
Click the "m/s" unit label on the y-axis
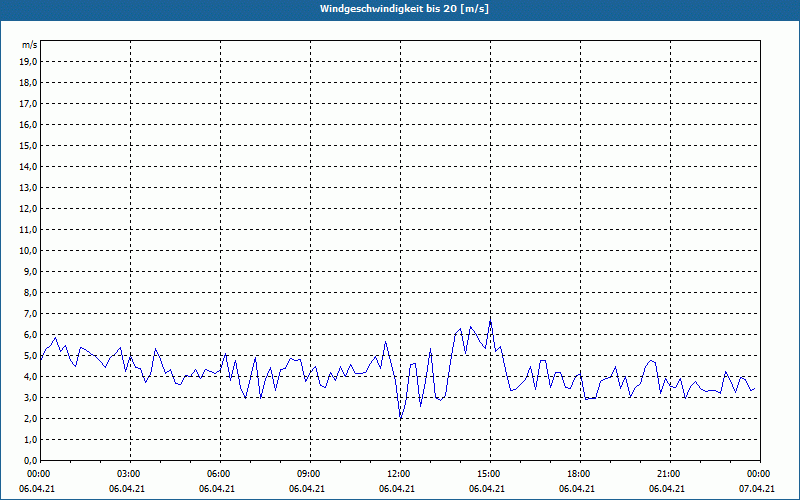(29, 45)
